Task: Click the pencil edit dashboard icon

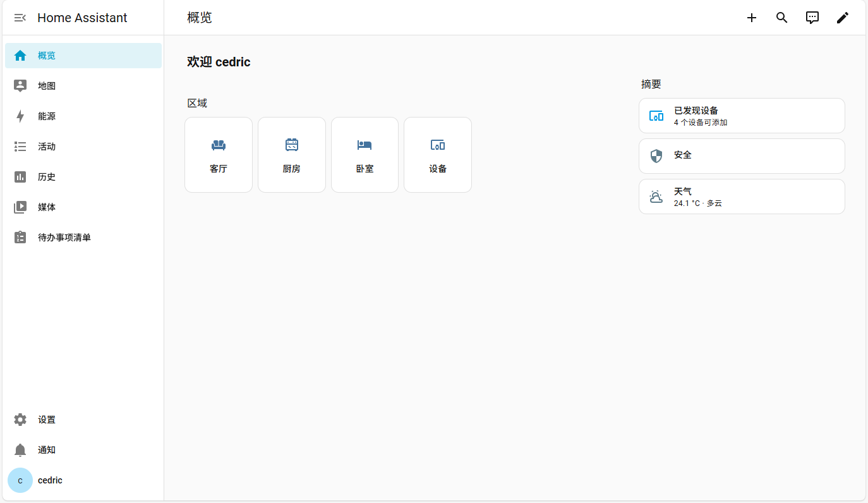Action: tap(843, 18)
